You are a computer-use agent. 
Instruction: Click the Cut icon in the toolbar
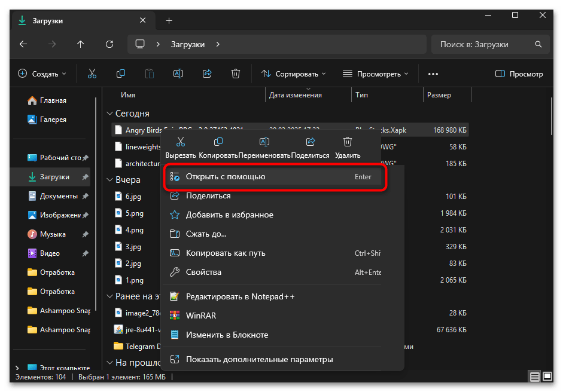92,74
